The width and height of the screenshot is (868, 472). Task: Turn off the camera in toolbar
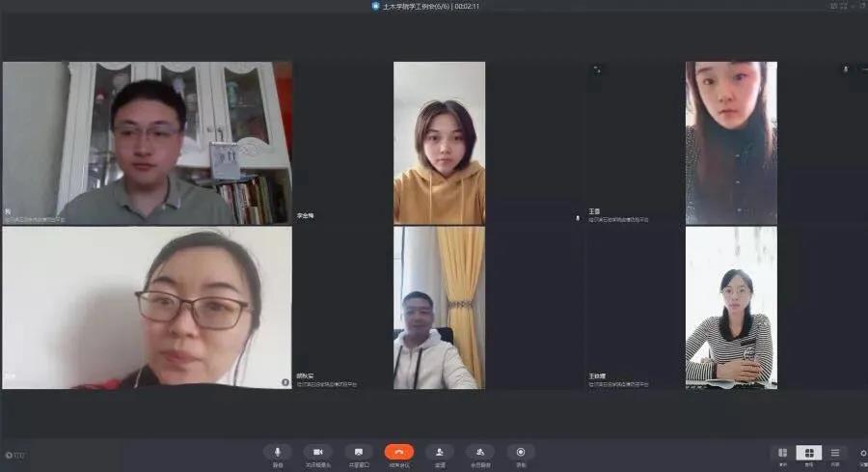(x=317, y=452)
